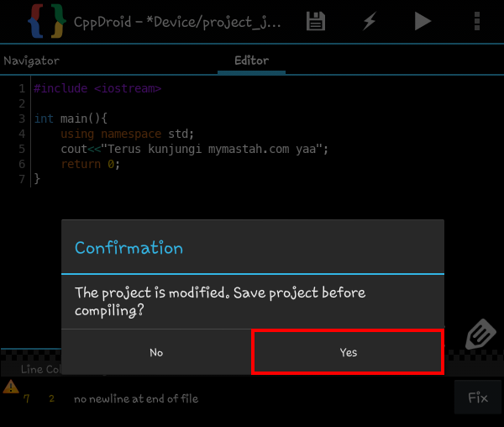Viewport: 504px width, 427px height.
Task: Click the Confirmation dialog title
Action: 129,248
